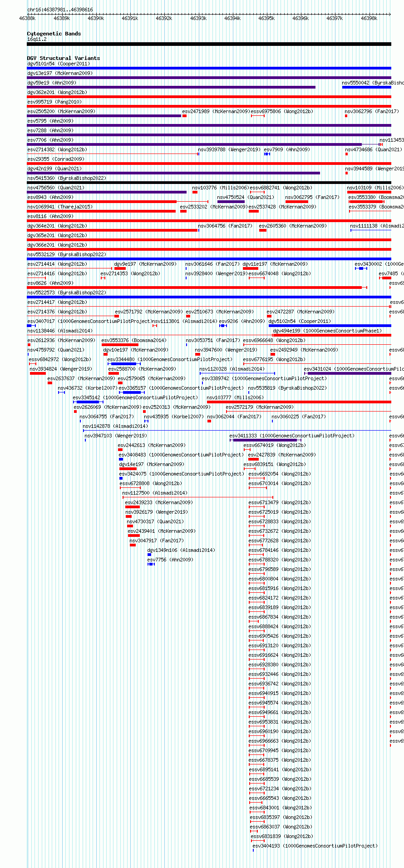Click the esv2571792 (McKernan2009) label
The height and width of the screenshot is (868, 404).
pyautogui.click(x=149, y=312)
